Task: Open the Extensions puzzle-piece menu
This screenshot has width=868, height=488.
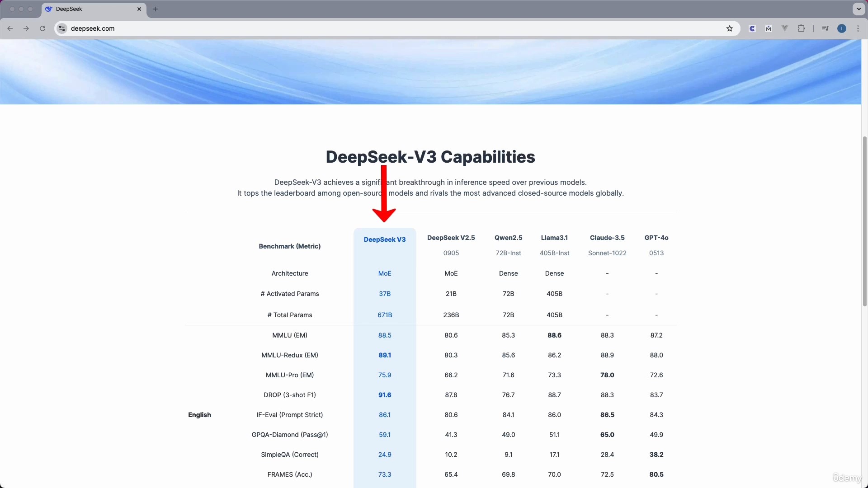Action: 801,28
